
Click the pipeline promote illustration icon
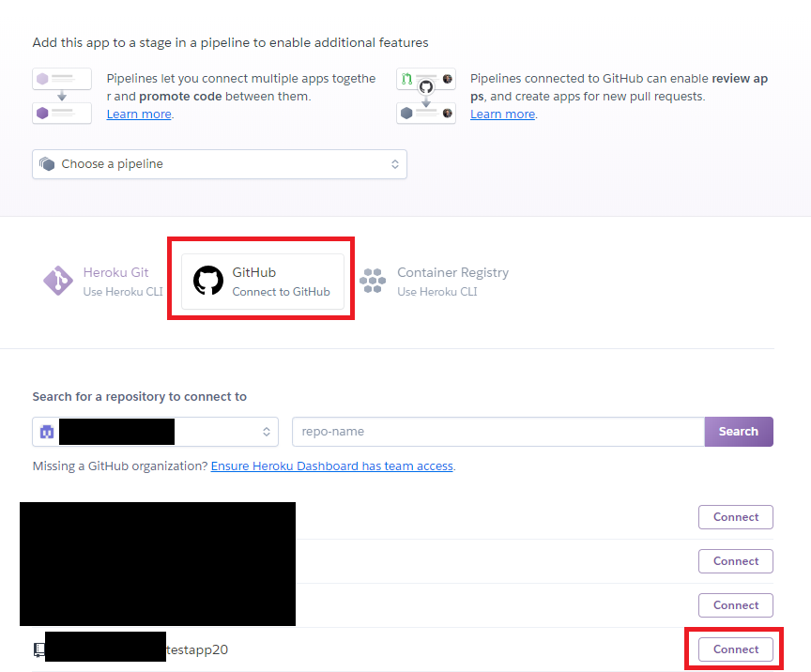pyautogui.click(x=62, y=96)
